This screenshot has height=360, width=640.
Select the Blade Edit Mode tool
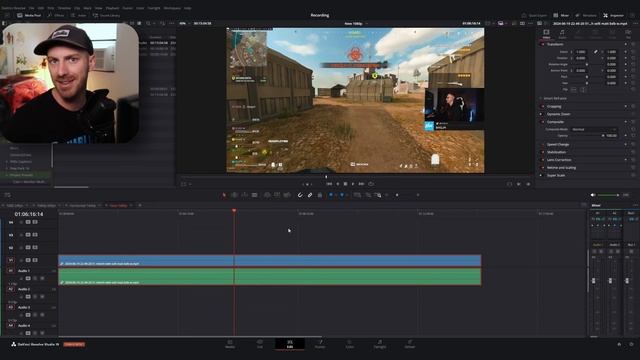(255, 195)
